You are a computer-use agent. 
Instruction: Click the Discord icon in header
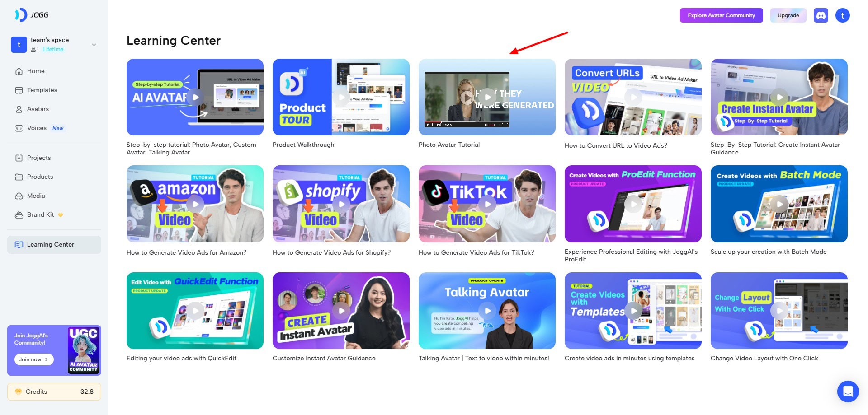pyautogui.click(x=821, y=15)
